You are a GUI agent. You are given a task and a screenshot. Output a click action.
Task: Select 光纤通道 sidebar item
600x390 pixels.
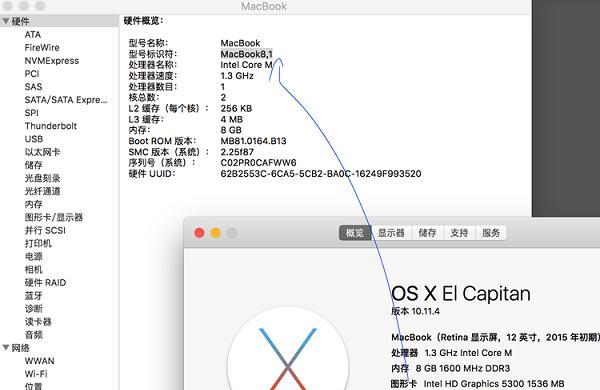tap(42, 191)
